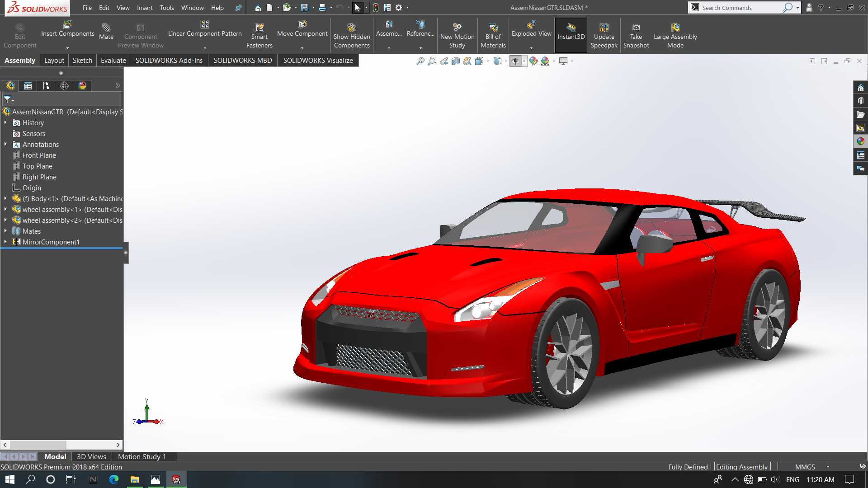The image size is (868, 488).
Task: Open the File Explorer task pane tab
Action: pyautogui.click(x=860, y=115)
